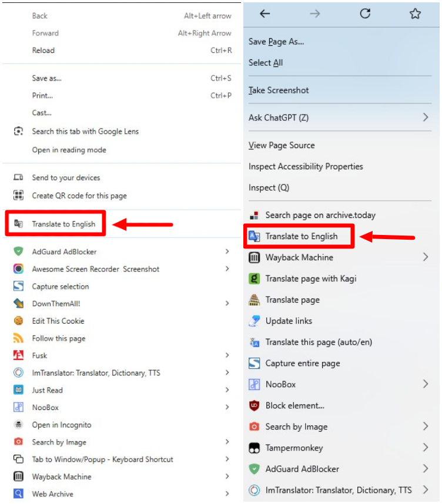442x504 pixels.
Task: Click the Edit This Cookie icon
Action: [18, 321]
